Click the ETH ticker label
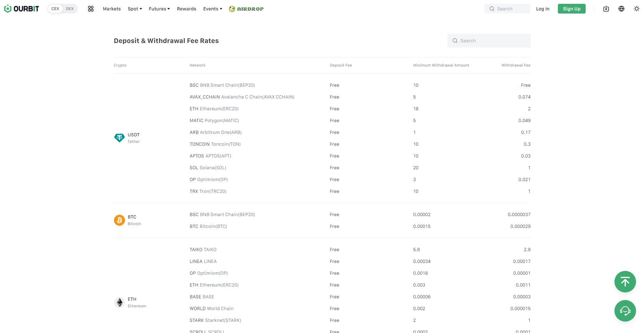 click(132, 299)
